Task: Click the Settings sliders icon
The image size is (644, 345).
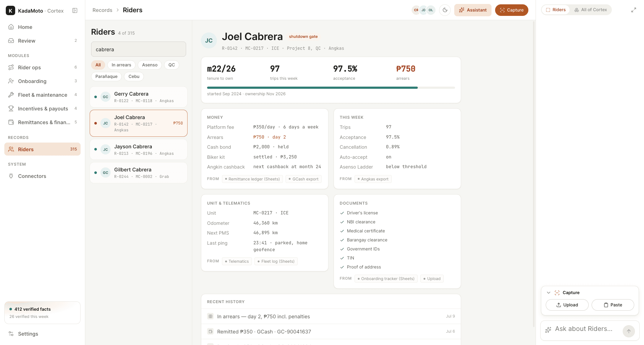Action: click(11, 334)
